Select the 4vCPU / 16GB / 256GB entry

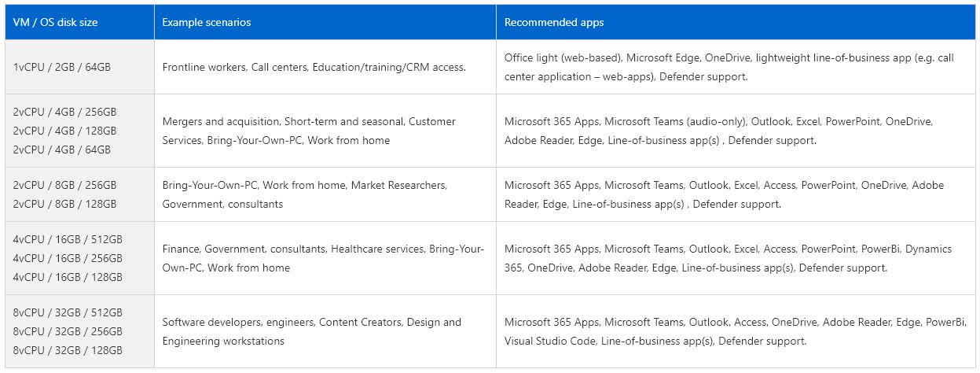click(68, 258)
